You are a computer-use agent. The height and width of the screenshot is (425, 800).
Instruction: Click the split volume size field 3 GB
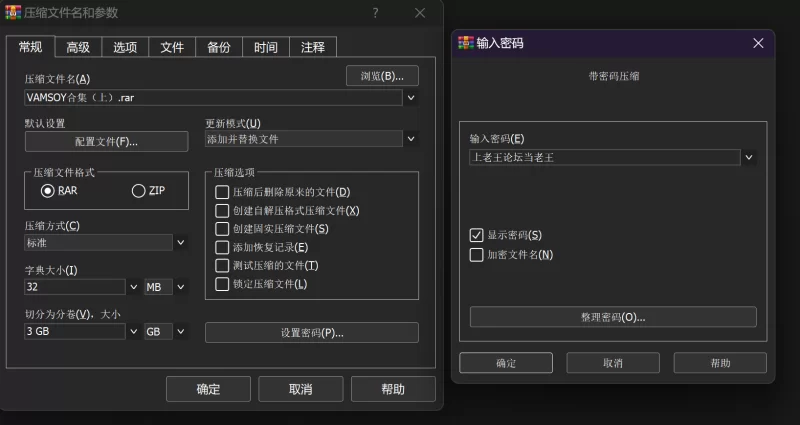pyautogui.click(x=74, y=331)
